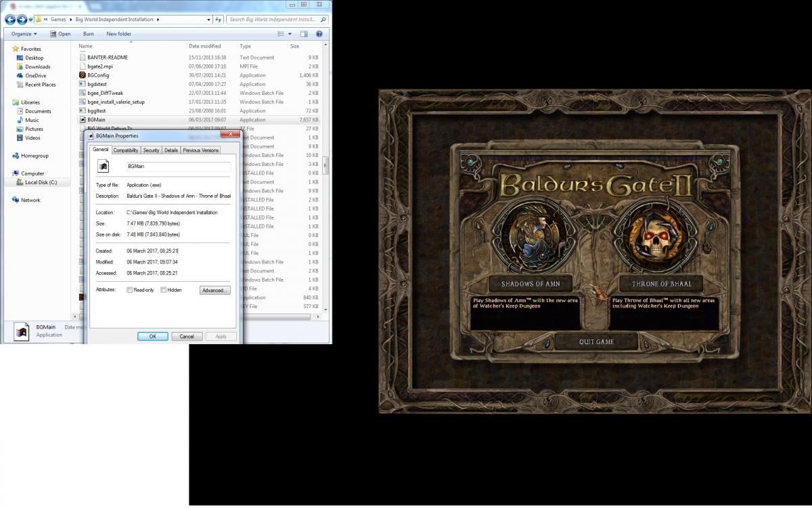Image resolution: width=812 pixels, height=508 pixels.
Task: Switch to the General tab
Action: [x=100, y=150]
